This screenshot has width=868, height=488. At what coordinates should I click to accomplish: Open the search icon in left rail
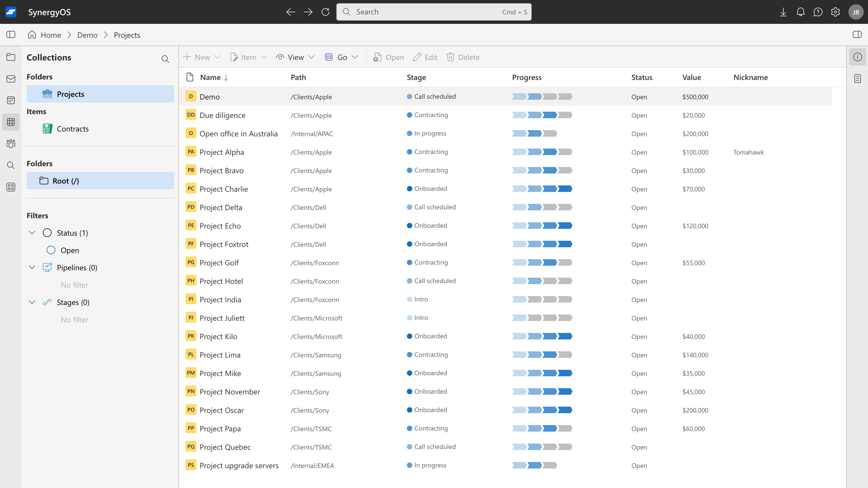(11, 165)
